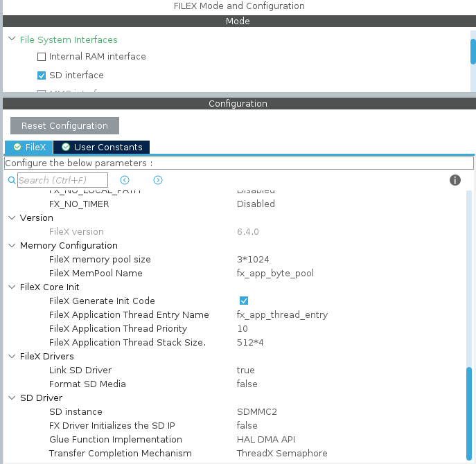Click the search magnifier icon
This screenshot has height=464, width=476.
coord(12,180)
